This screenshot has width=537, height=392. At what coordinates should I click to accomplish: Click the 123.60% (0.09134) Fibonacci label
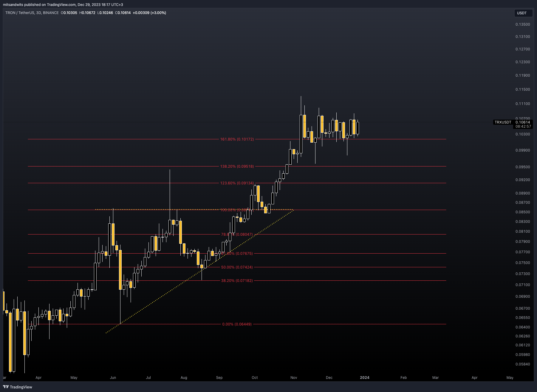coord(237,183)
